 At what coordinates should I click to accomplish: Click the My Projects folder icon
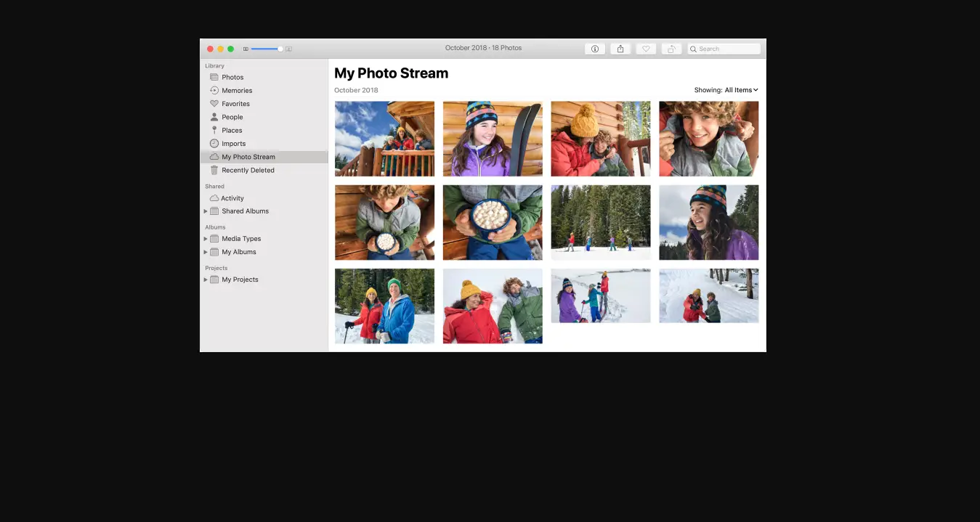(x=214, y=280)
